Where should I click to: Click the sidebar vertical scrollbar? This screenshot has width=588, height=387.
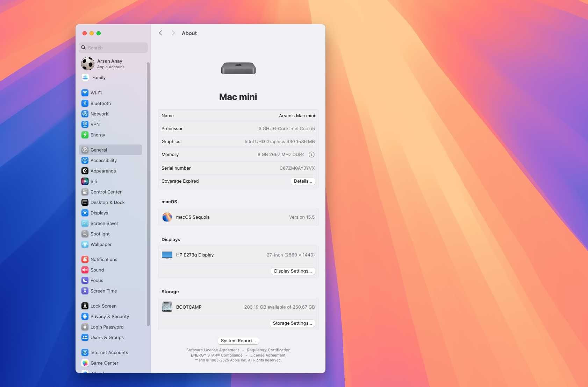coord(148,194)
